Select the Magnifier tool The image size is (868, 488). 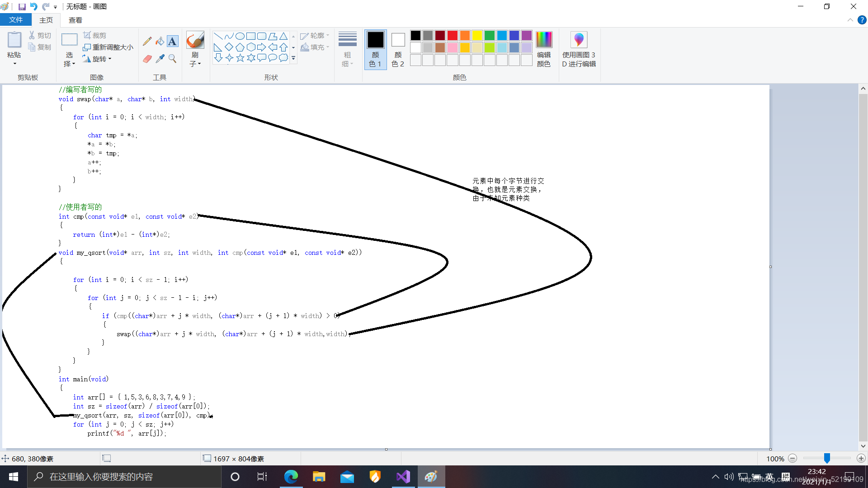click(172, 59)
